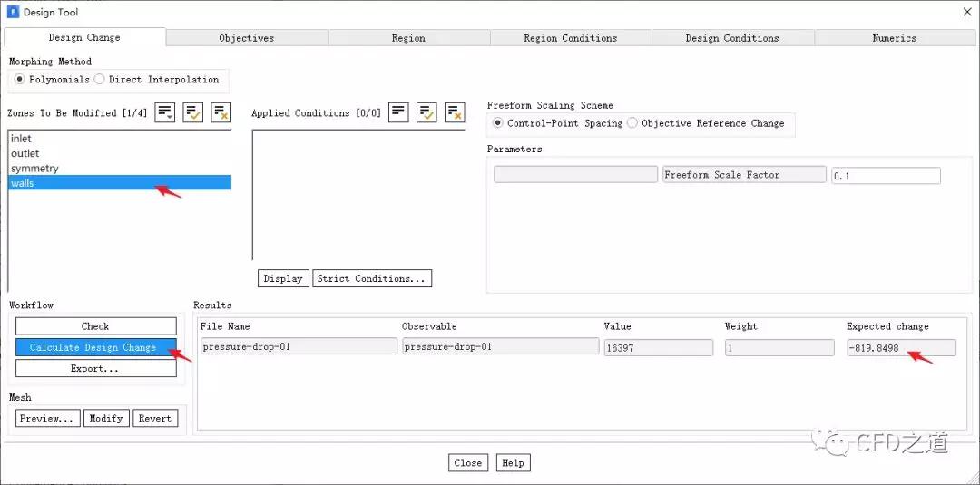980x485 pixels.
Task: Select the walls zone
Action: 120,183
